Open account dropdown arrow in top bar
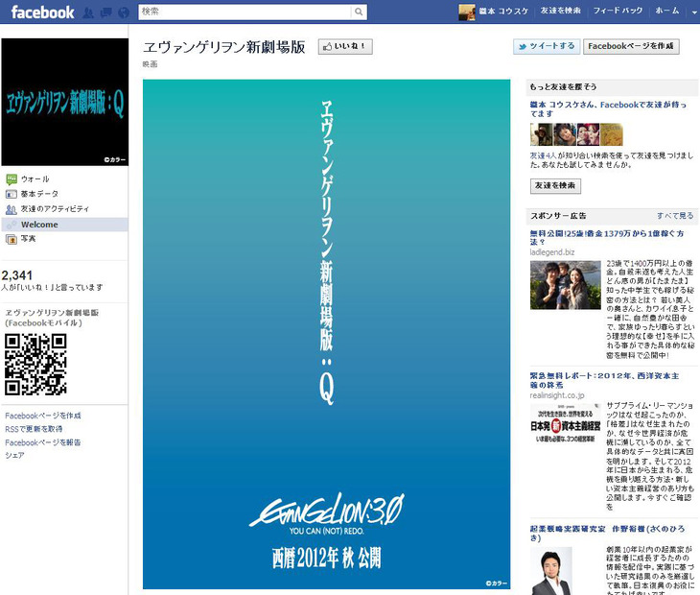This screenshot has height=595, width=700. point(693,12)
